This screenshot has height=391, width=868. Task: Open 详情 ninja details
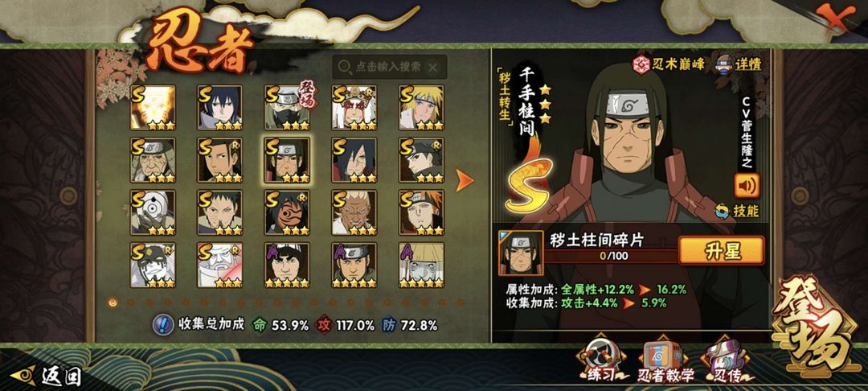739,64
